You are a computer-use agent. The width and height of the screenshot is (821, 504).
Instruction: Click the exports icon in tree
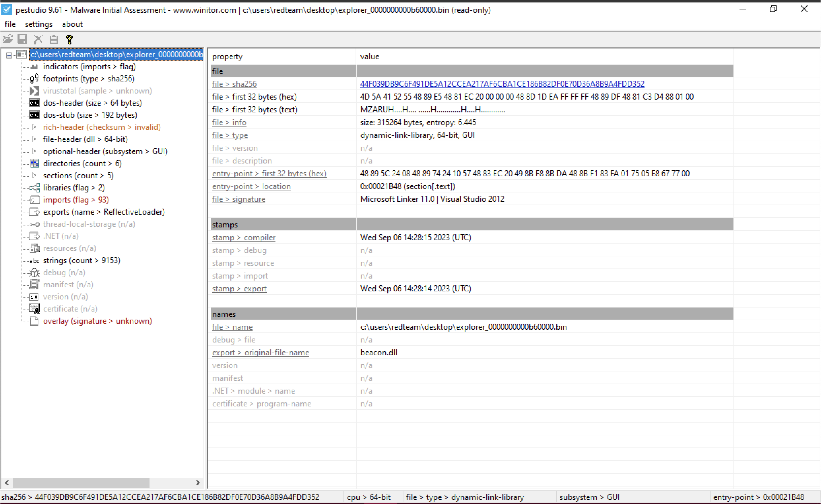pyautogui.click(x=34, y=212)
